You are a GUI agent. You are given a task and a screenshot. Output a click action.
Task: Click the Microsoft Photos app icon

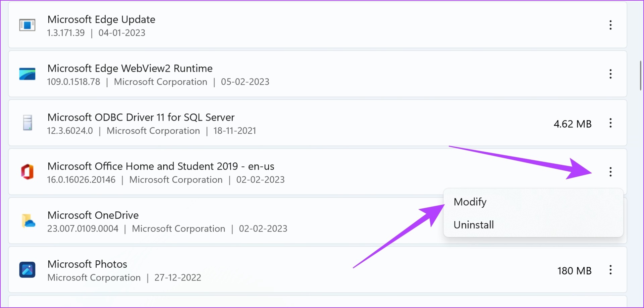tap(27, 270)
